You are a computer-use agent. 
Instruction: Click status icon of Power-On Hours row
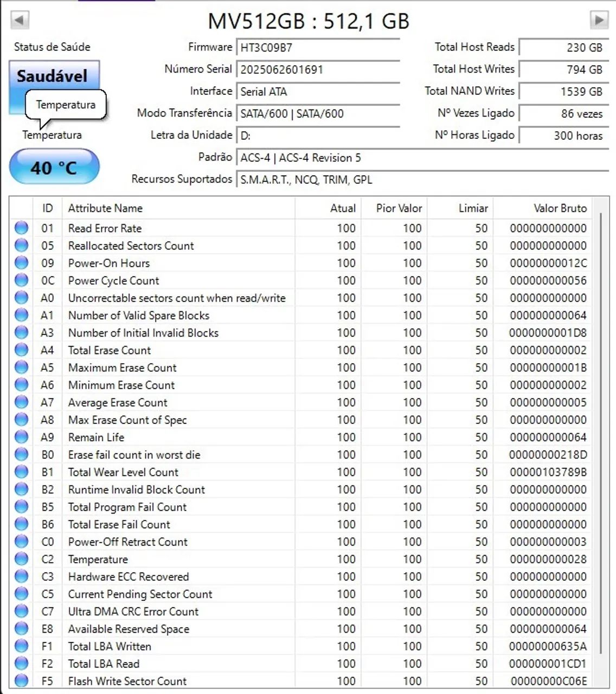[x=21, y=262]
